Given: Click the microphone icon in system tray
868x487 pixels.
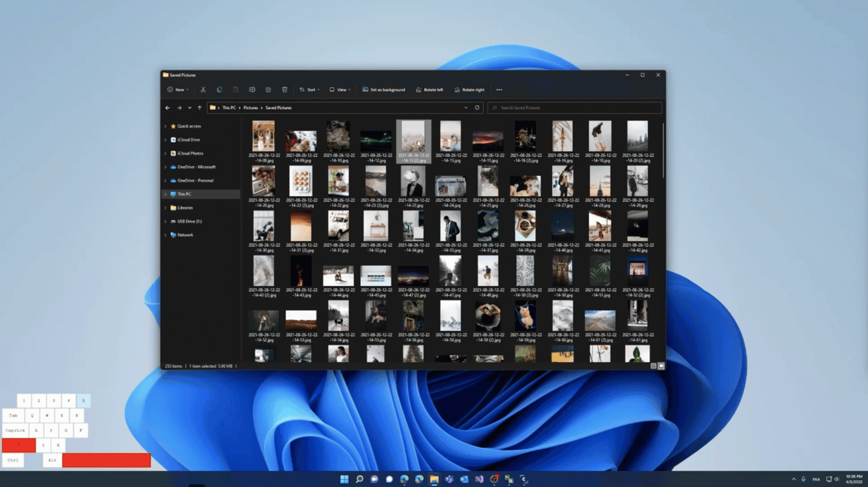Looking at the screenshot, I should 803,479.
